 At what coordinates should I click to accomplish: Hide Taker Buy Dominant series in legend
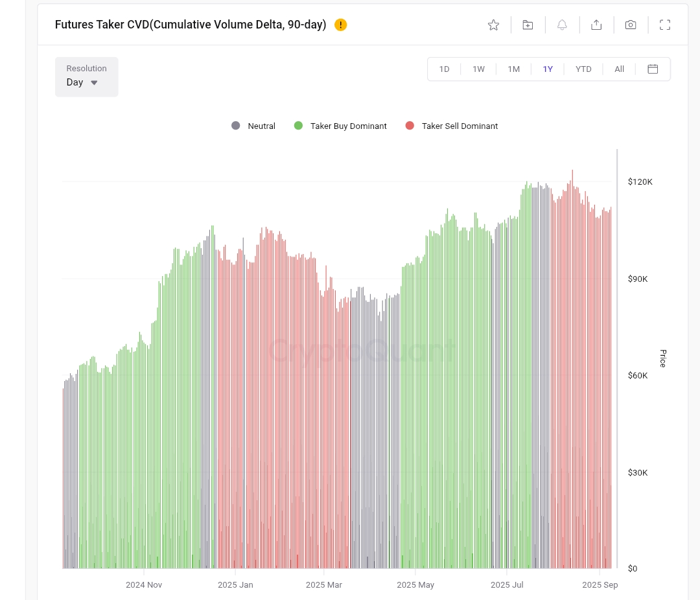tap(340, 126)
